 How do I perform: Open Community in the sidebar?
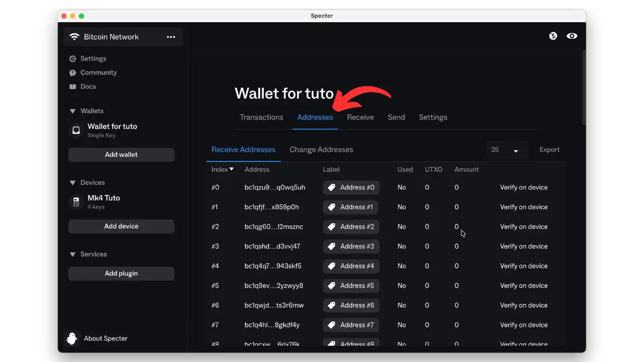point(99,73)
